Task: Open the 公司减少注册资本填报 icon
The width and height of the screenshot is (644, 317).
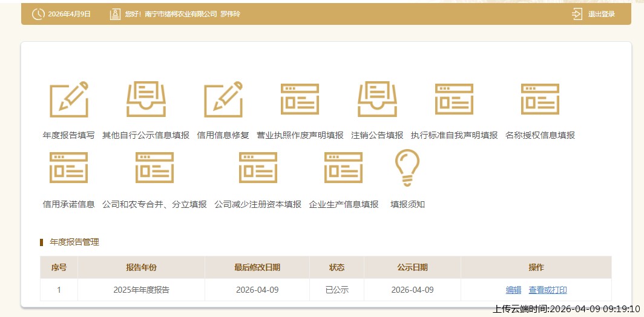Action: click(258, 168)
